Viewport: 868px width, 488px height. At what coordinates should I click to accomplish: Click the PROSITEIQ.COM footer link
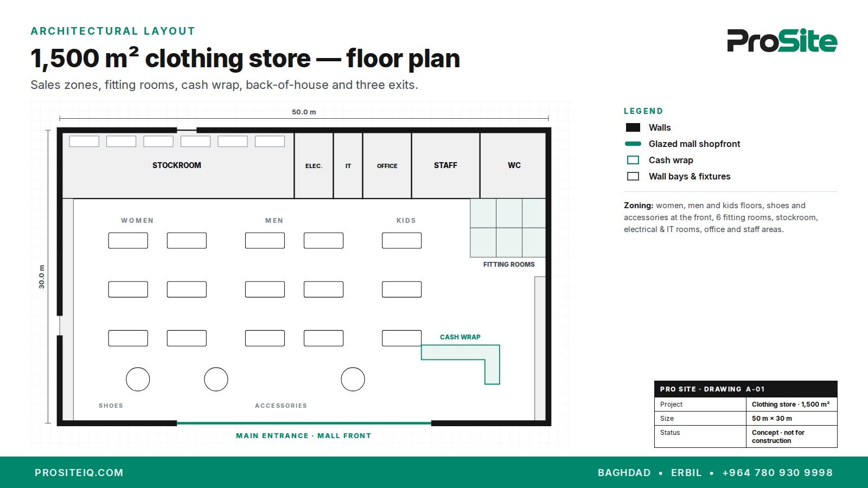(79, 473)
